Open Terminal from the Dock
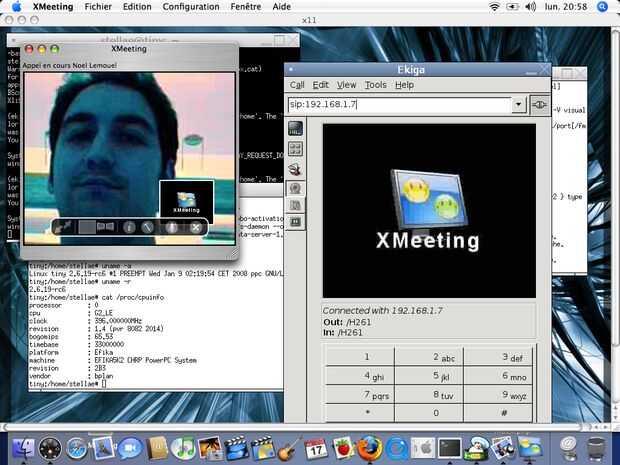Viewport: 620px width, 465px height. pyautogui.click(x=450, y=448)
